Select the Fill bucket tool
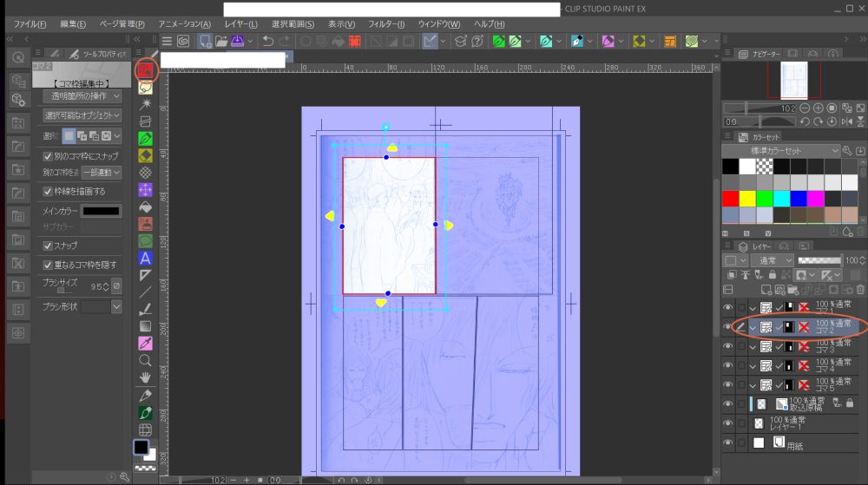This screenshot has width=868, height=485. pos(145,206)
